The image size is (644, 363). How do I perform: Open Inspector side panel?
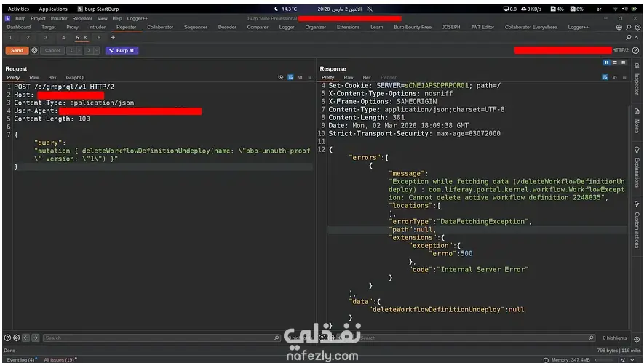tap(637, 79)
